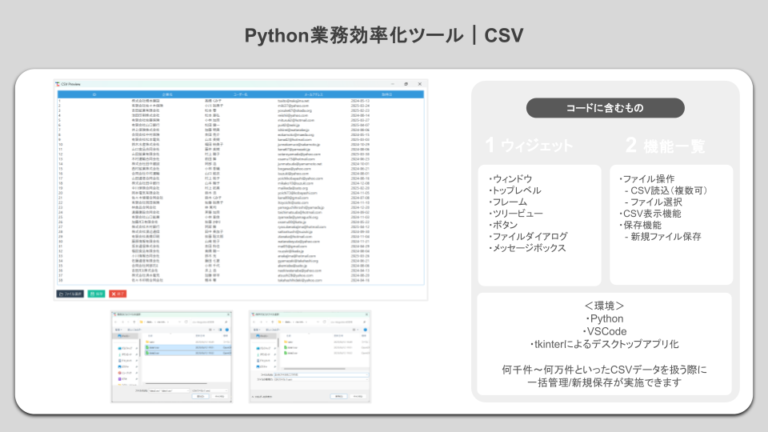Click the red 終了 button

coord(118,294)
